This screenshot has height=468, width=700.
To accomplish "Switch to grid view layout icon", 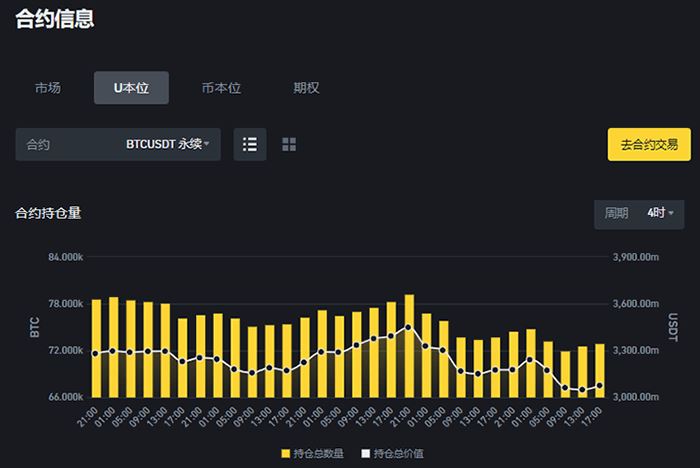I will click(289, 145).
